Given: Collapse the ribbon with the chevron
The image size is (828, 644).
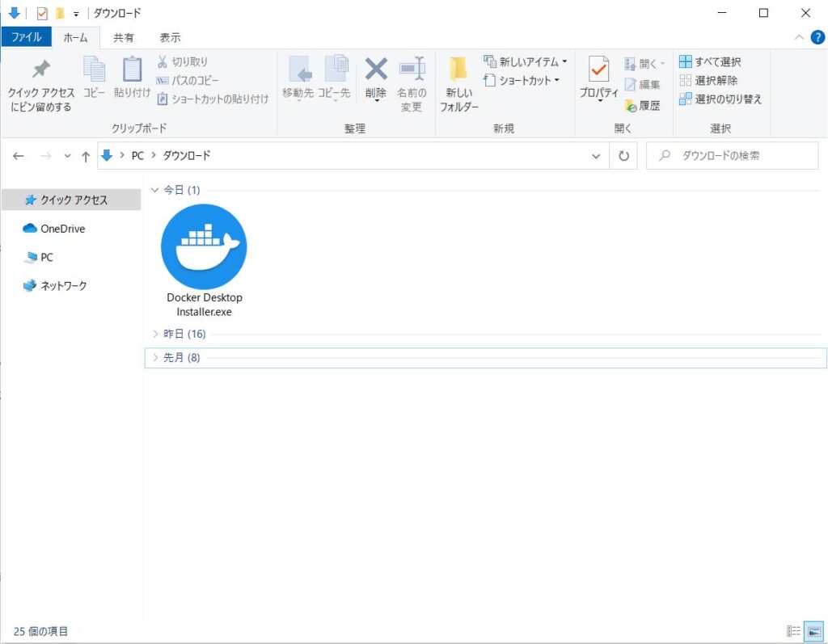Looking at the screenshot, I should (x=799, y=37).
